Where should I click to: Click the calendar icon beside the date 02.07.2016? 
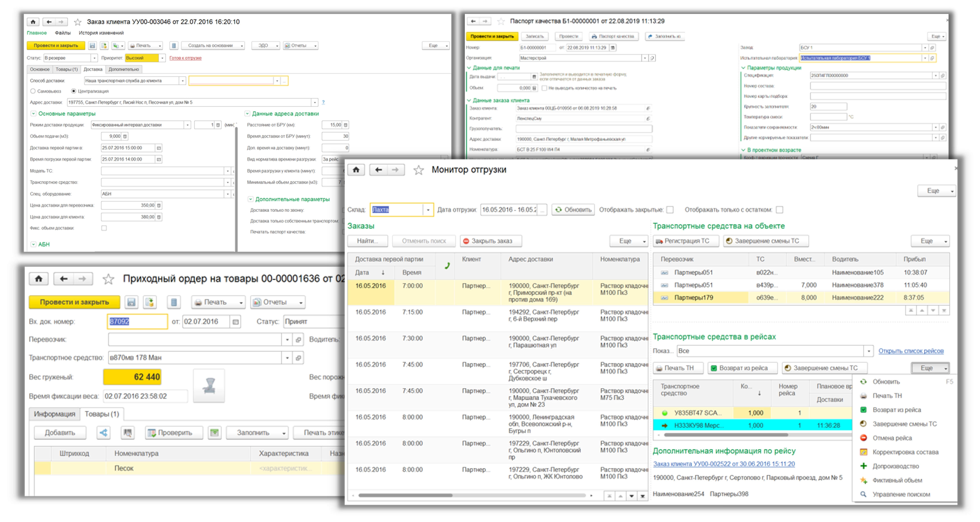pos(235,322)
